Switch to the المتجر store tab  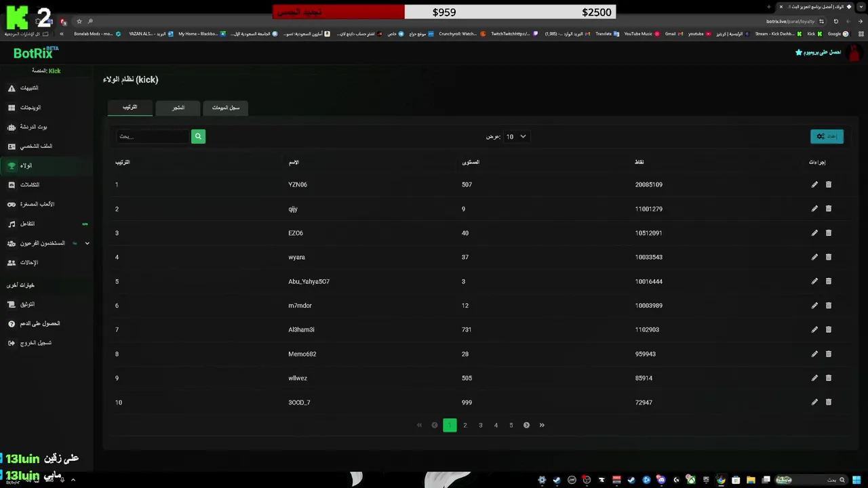point(178,108)
